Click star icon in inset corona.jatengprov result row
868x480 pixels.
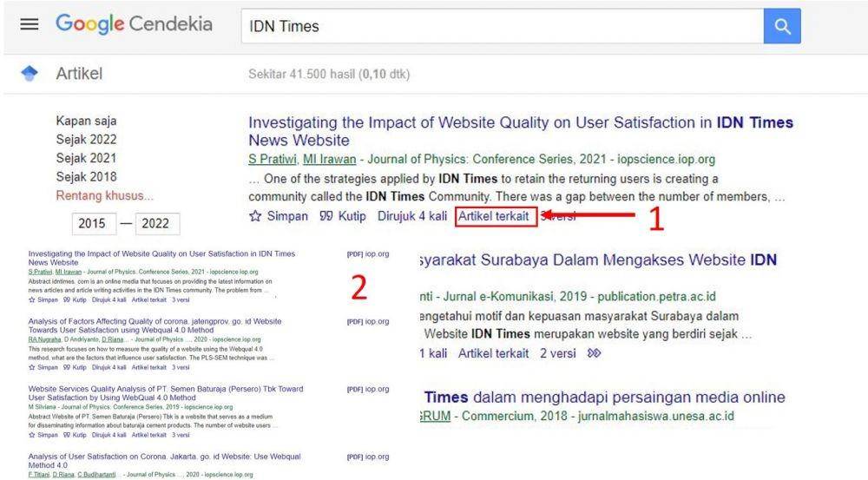[31, 367]
